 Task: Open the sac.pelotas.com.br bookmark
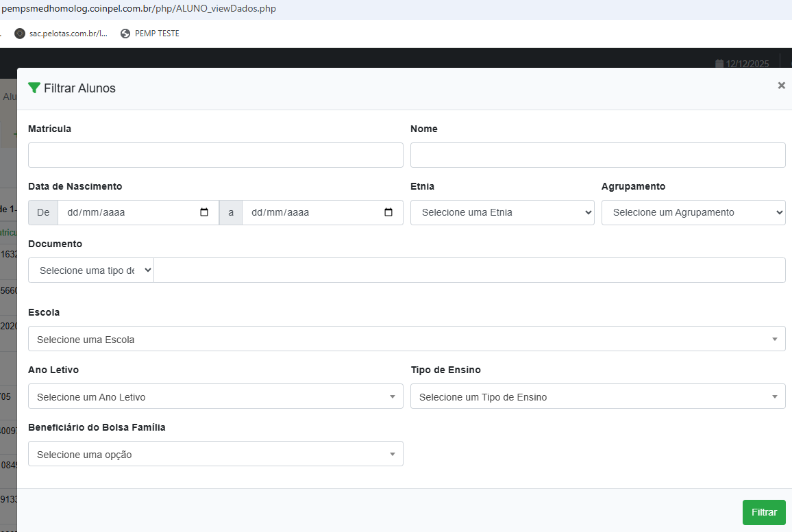tap(62, 34)
